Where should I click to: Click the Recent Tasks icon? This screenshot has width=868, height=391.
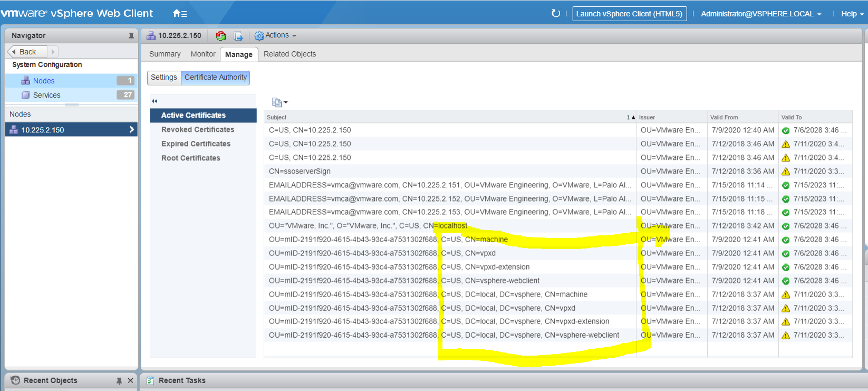pyautogui.click(x=150, y=380)
